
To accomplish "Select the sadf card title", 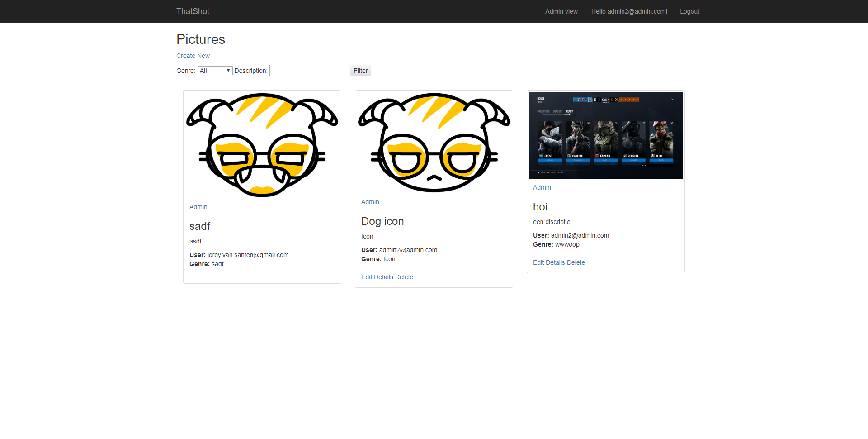I will pyautogui.click(x=200, y=226).
